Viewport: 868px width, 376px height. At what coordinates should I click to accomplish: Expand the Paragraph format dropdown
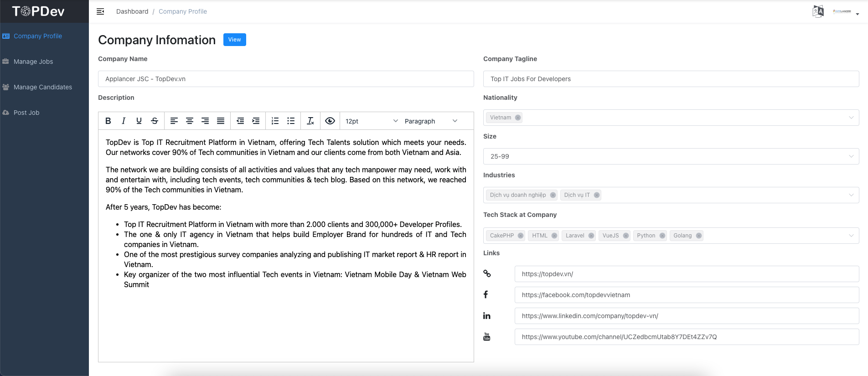coord(430,121)
